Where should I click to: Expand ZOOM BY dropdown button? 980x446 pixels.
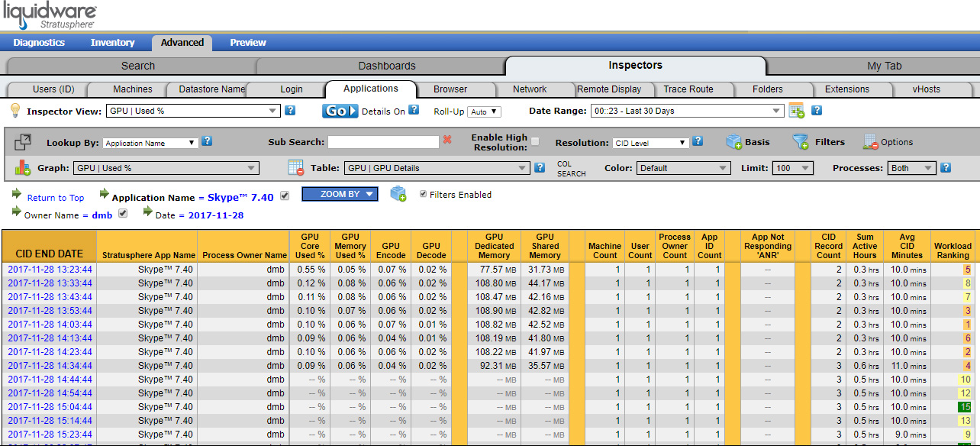(x=340, y=194)
